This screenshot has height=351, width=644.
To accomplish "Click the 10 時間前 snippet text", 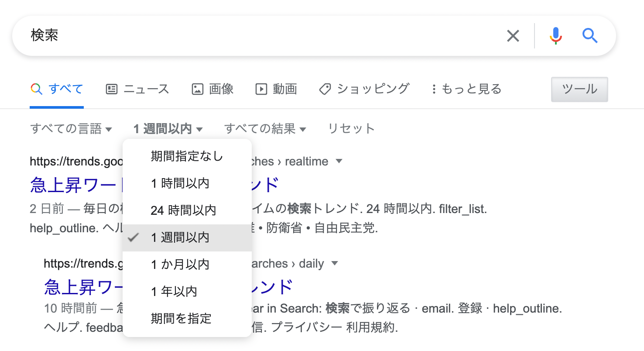I will coord(71,309).
